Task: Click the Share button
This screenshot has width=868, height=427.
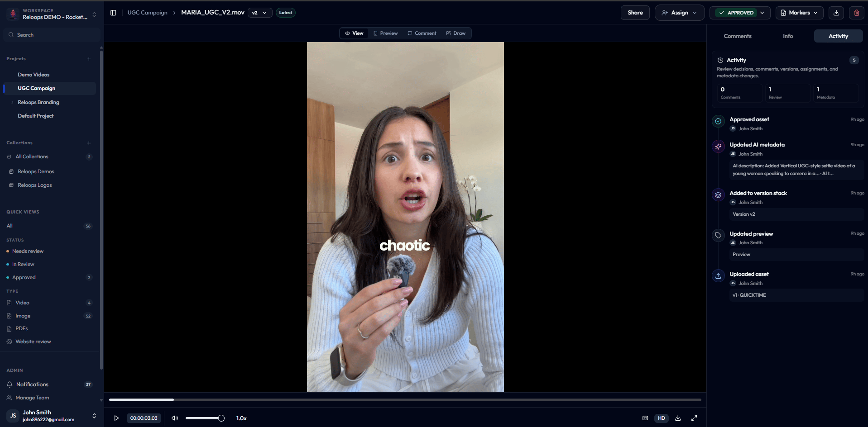Action: [x=635, y=13]
